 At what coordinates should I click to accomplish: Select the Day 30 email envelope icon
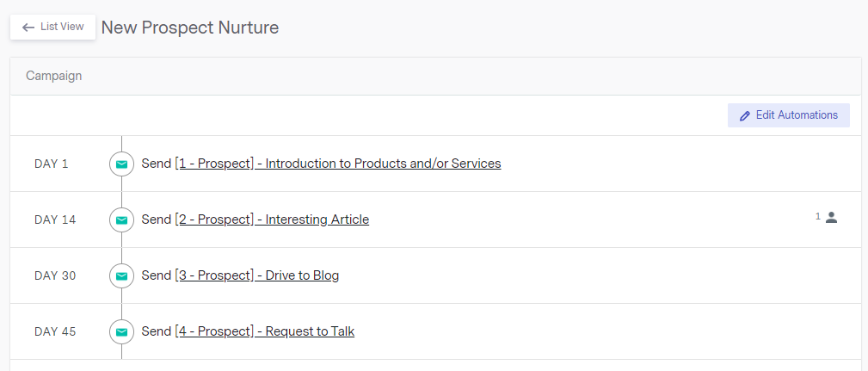pos(121,275)
